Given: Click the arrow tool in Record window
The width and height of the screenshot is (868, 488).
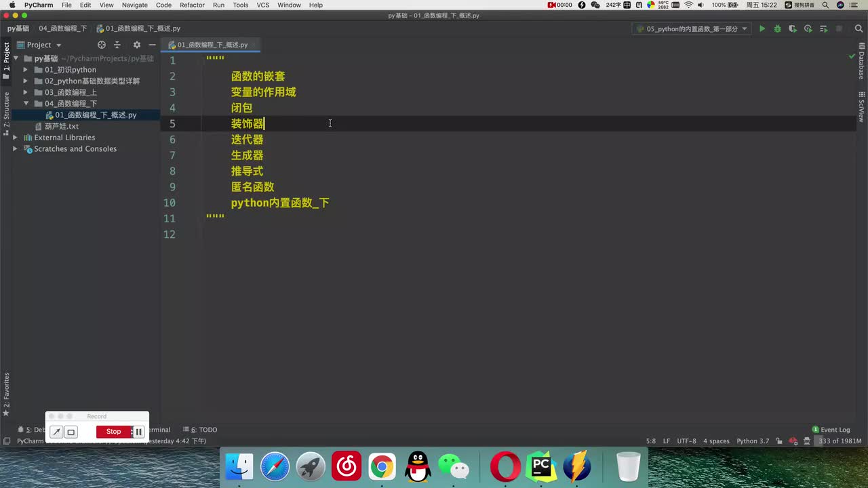Looking at the screenshot, I should pos(57,432).
